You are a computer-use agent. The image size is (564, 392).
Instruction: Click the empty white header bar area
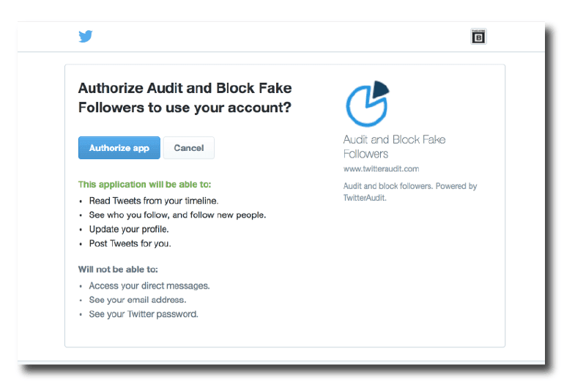281,37
